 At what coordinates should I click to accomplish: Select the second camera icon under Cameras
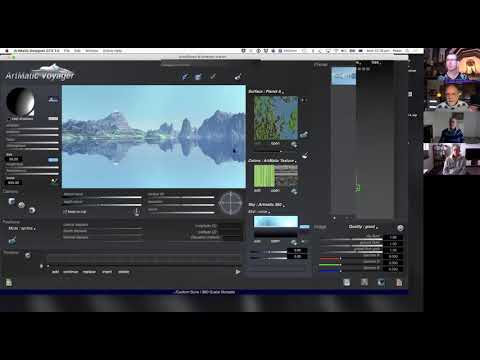pyautogui.click(x=22, y=205)
